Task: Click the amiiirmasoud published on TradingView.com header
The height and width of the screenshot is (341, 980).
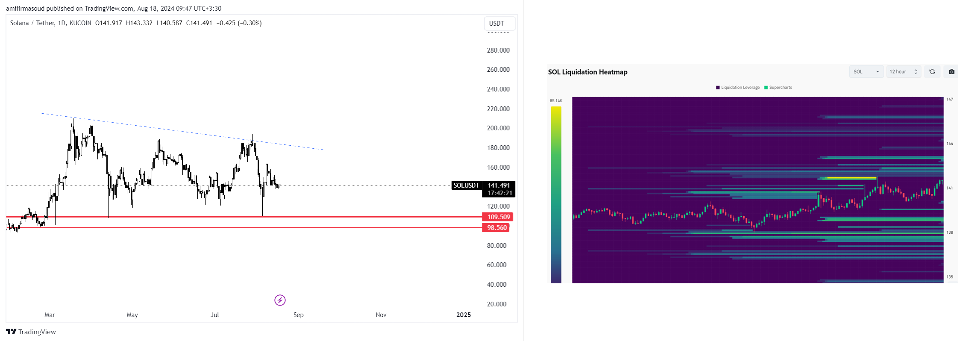Action: [114, 8]
